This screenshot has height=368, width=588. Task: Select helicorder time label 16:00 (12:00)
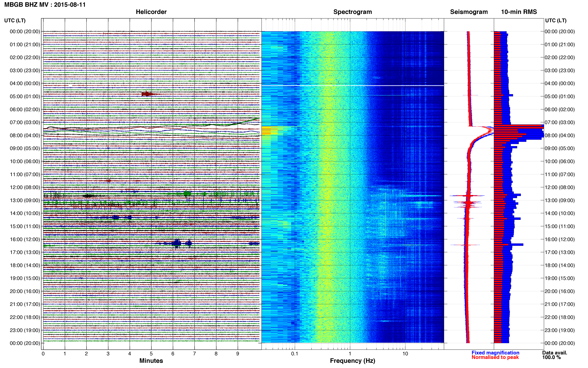(x=25, y=239)
